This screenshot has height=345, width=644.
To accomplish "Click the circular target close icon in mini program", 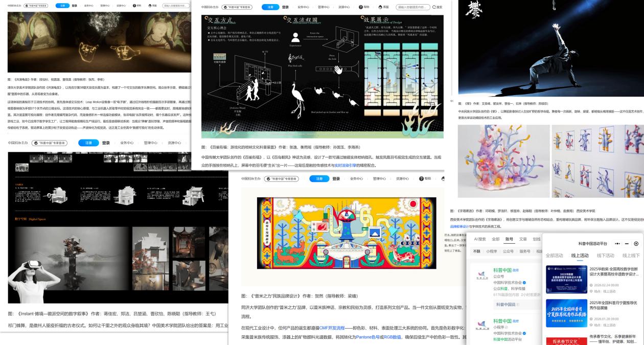I will 636,244.
